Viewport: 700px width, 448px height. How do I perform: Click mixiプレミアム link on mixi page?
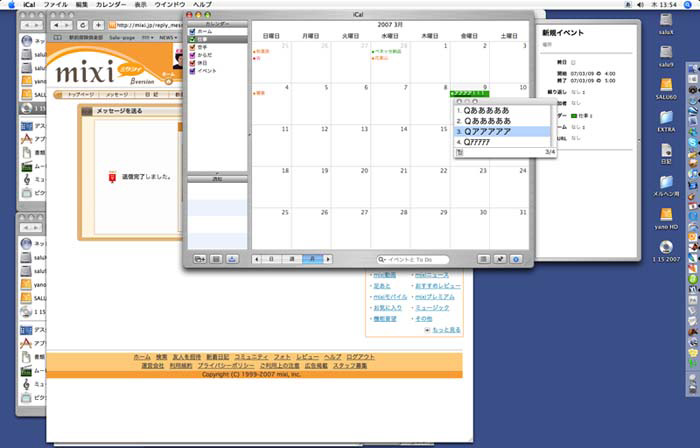[x=434, y=297]
